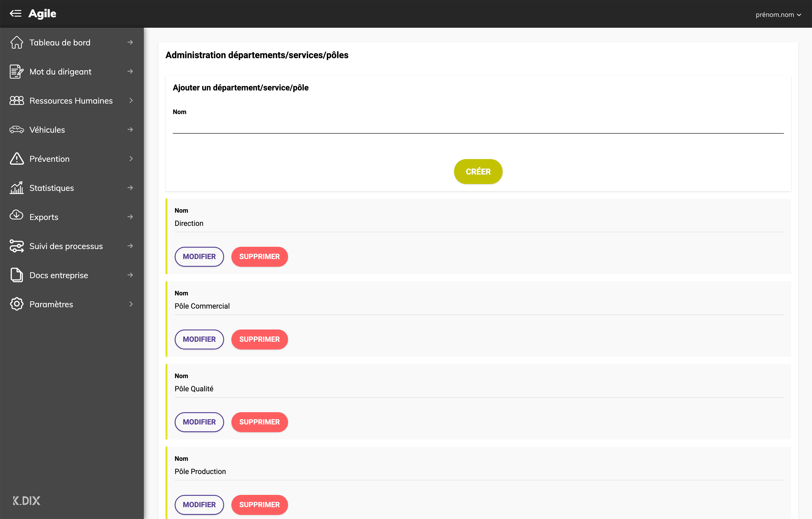Click the arrow next to Exports

tap(130, 217)
